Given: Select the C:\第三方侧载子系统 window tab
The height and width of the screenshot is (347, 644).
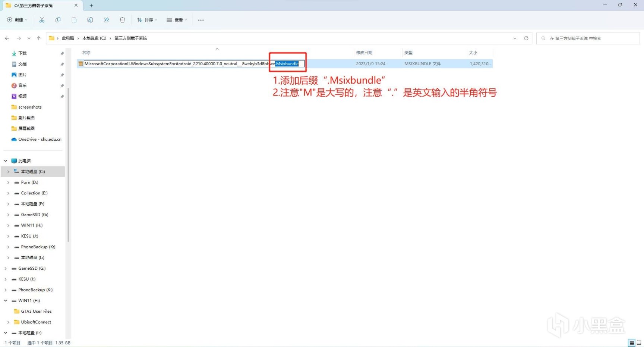Looking at the screenshot, I should point(42,6).
